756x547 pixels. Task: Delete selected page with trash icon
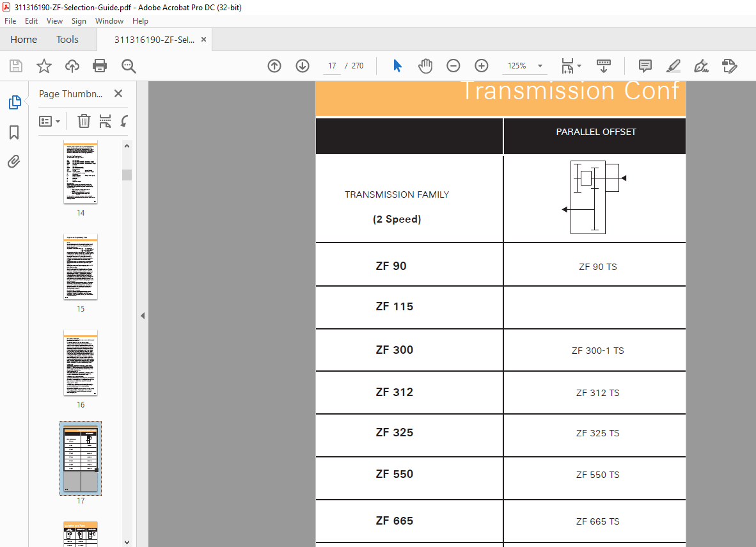(84, 121)
